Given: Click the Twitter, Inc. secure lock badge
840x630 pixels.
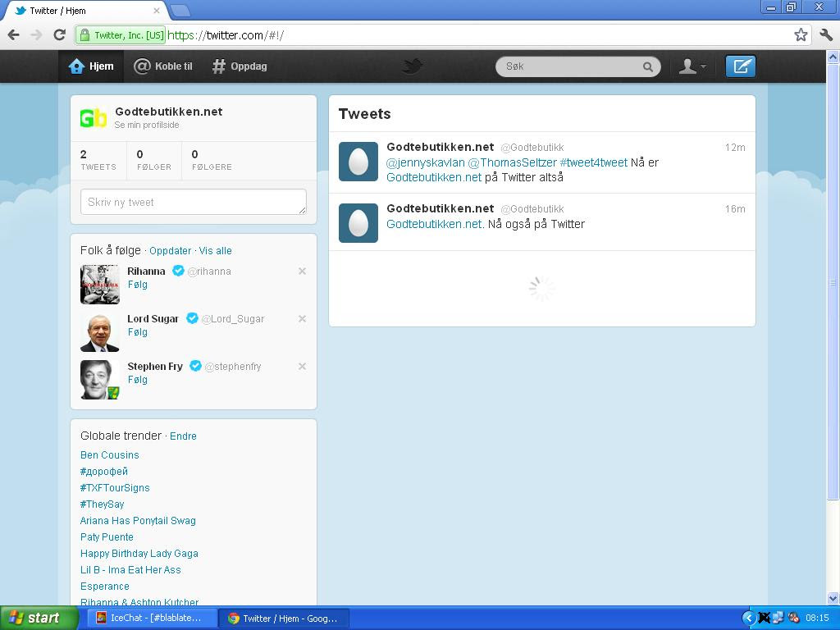Looking at the screenshot, I should point(121,35).
